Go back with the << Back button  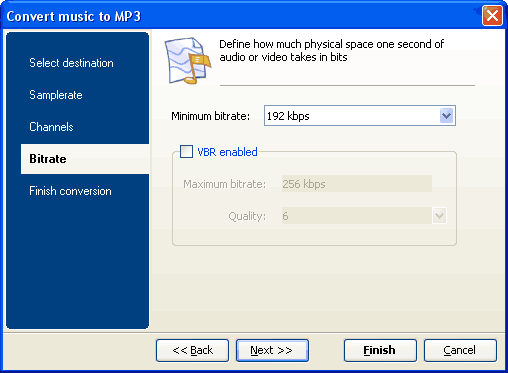[x=192, y=350]
